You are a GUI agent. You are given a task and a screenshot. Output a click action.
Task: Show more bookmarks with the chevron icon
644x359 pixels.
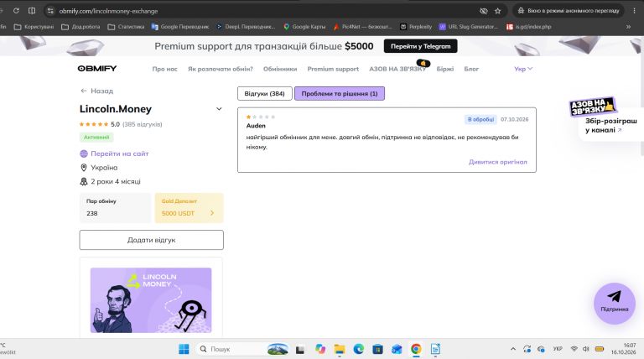[628, 27]
